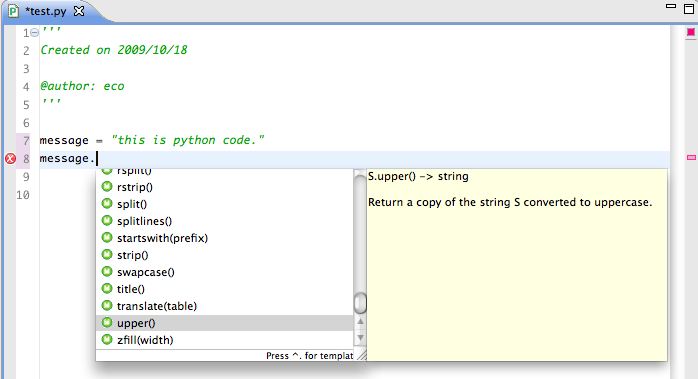Click the completion popup resize grip
This screenshot has height=379, width=698.
tap(361, 355)
